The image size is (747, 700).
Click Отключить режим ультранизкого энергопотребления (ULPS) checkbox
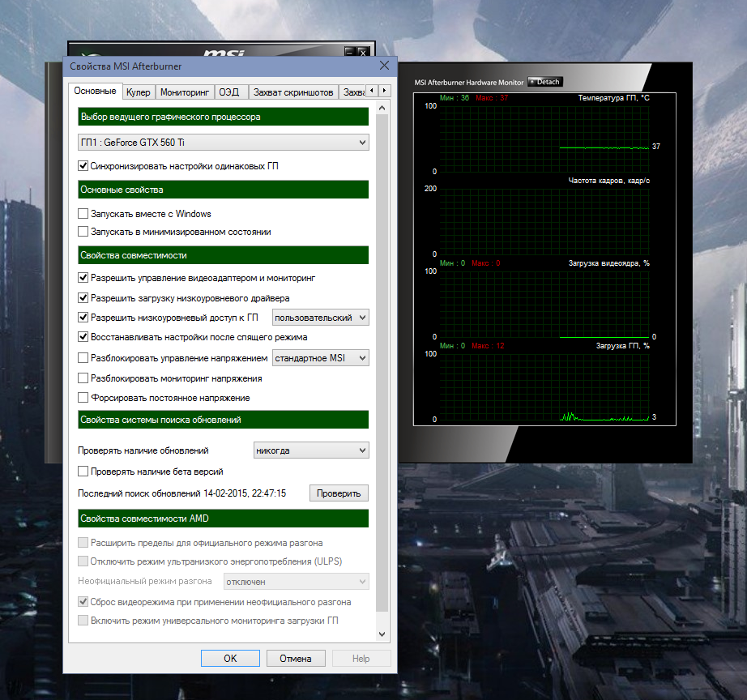tap(83, 561)
